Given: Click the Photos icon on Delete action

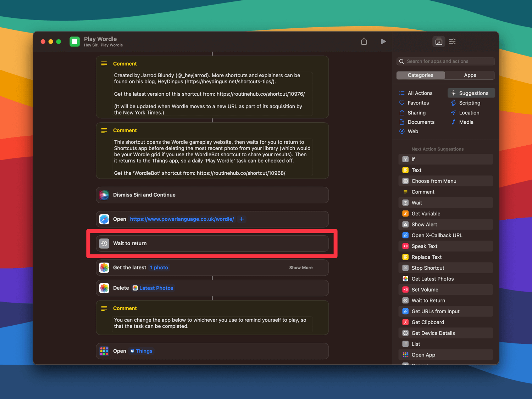Looking at the screenshot, I should pyautogui.click(x=104, y=288).
